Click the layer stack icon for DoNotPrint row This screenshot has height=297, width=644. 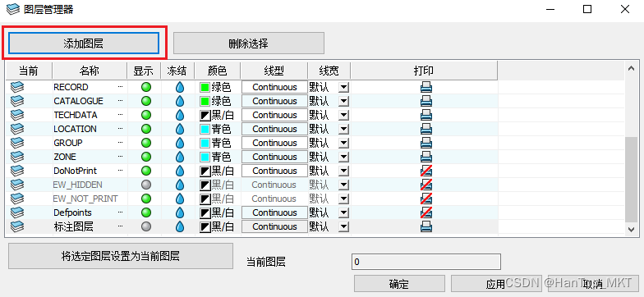tap(17, 171)
